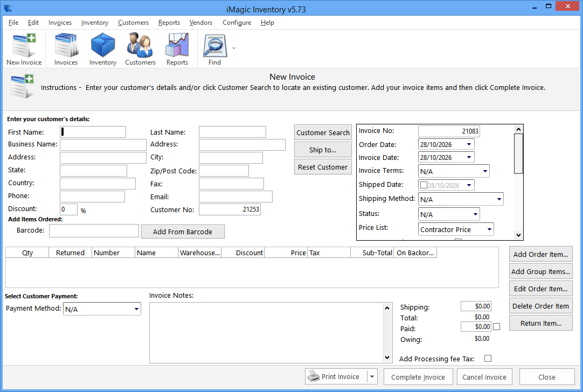The image size is (583, 392).
Task: Click the Last Name input field
Action: coord(232,132)
